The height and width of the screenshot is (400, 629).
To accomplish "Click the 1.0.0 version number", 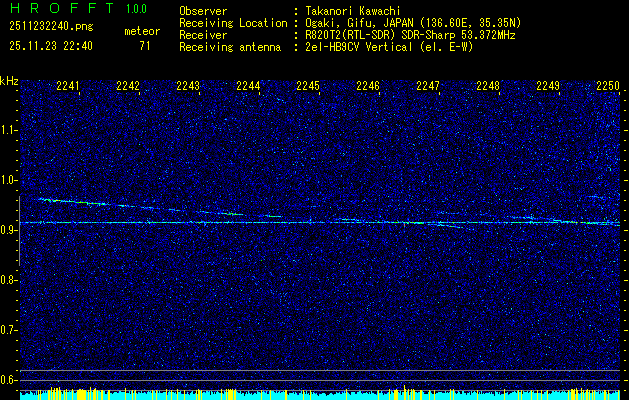I will click(136, 9).
